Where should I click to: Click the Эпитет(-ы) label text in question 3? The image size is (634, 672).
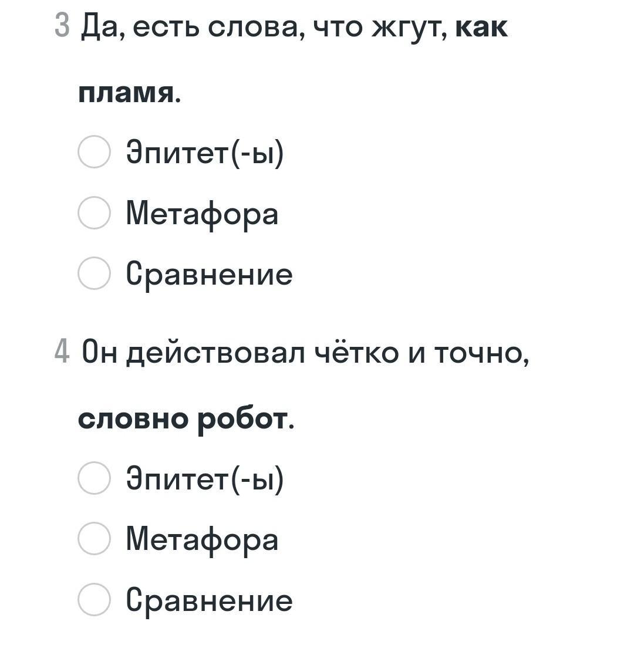(x=205, y=153)
